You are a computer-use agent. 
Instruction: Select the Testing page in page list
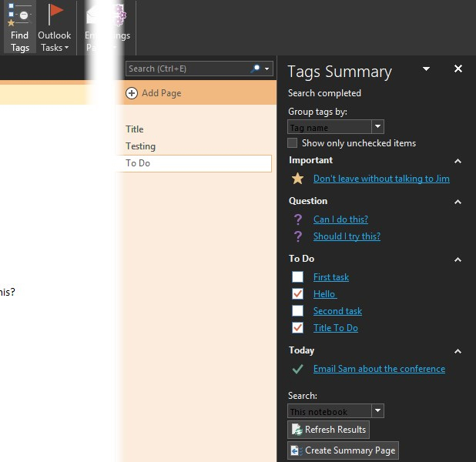coord(141,146)
